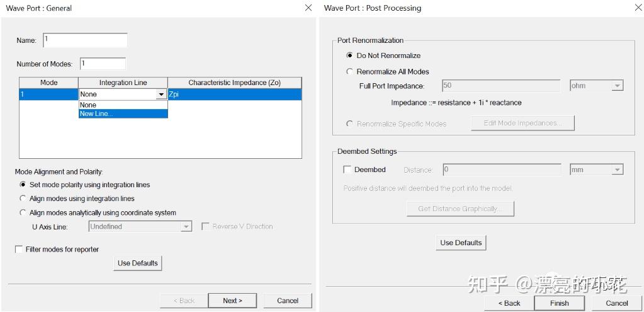Image resolution: width=644 pixels, height=312 pixels.
Task: Click Use Defaults in the General dialog
Action: (x=138, y=263)
